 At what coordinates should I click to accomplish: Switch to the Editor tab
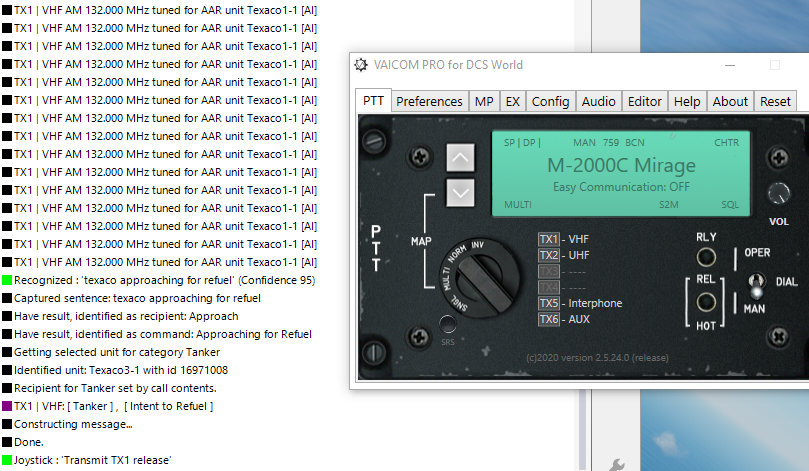pos(644,102)
